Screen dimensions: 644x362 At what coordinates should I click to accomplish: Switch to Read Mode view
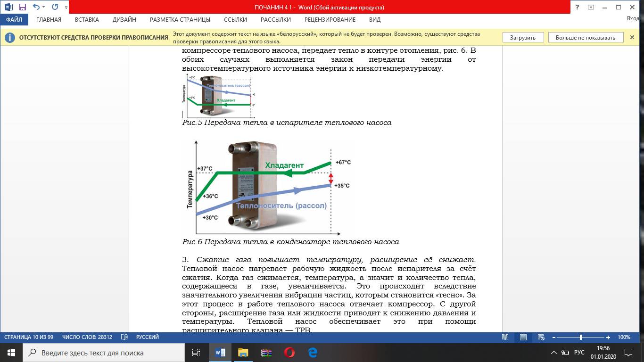click(x=505, y=337)
